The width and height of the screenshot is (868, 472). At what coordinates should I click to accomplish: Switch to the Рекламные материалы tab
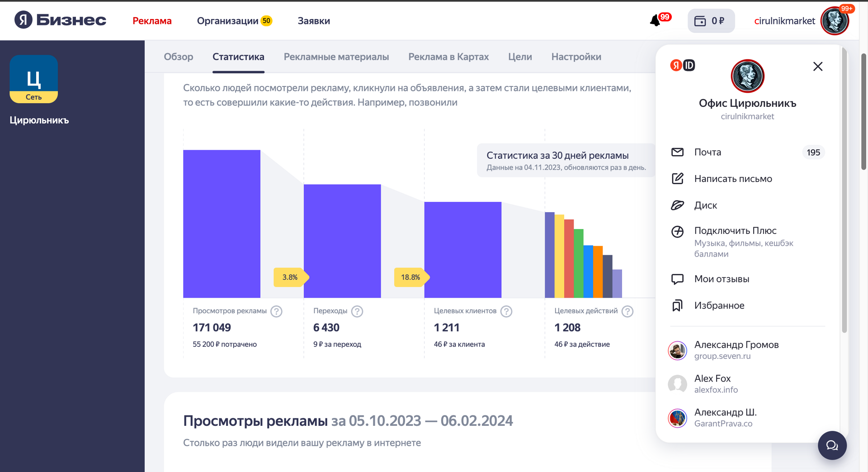point(336,57)
